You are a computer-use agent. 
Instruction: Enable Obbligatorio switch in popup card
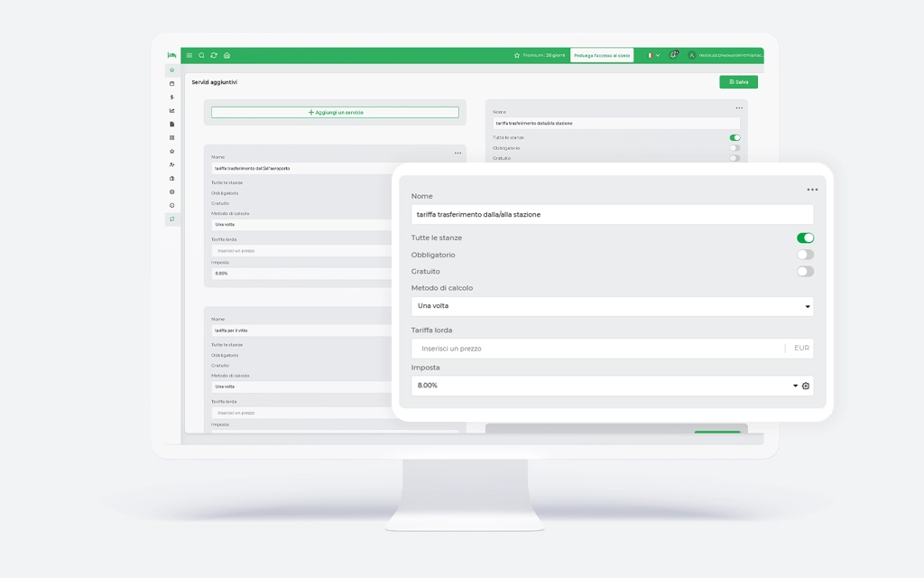click(x=805, y=255)
